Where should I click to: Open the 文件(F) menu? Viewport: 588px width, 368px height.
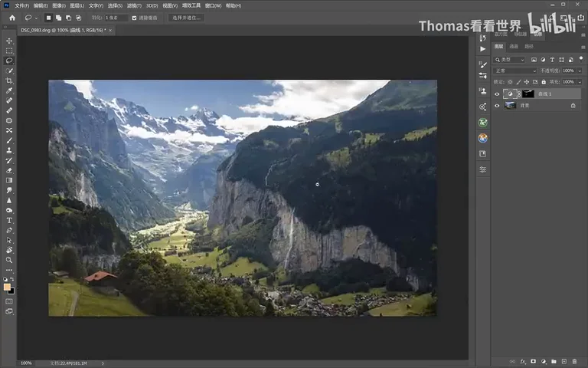point(21,5)
